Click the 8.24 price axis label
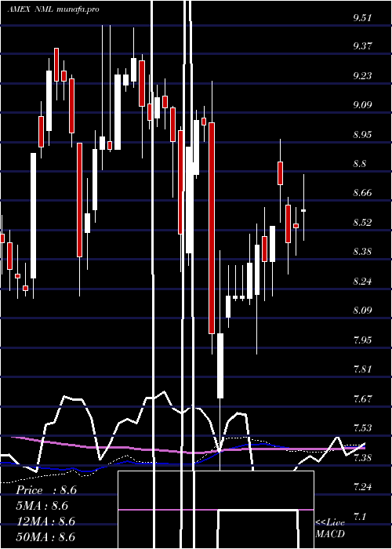 point(362,281)
